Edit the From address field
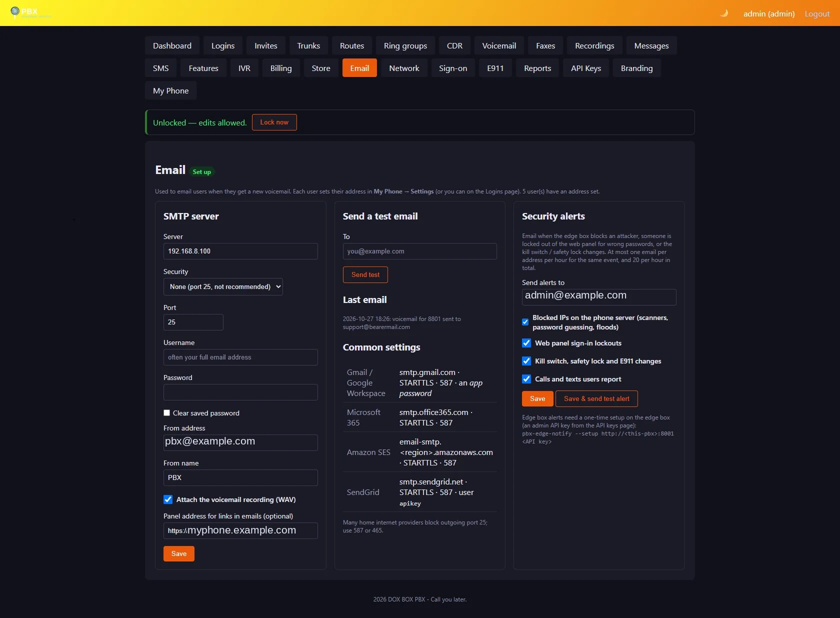This screenshot has height=618, width=840. tap(240, 442)
